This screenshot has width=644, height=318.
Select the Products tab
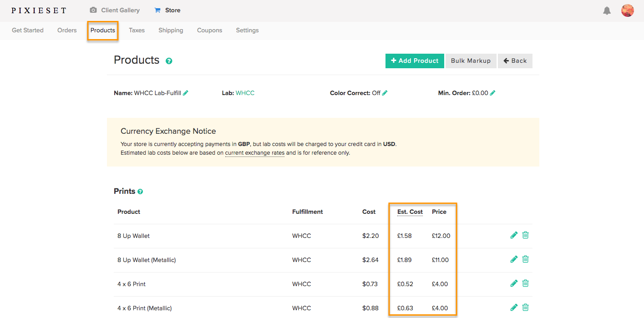(x=103, y=30)
